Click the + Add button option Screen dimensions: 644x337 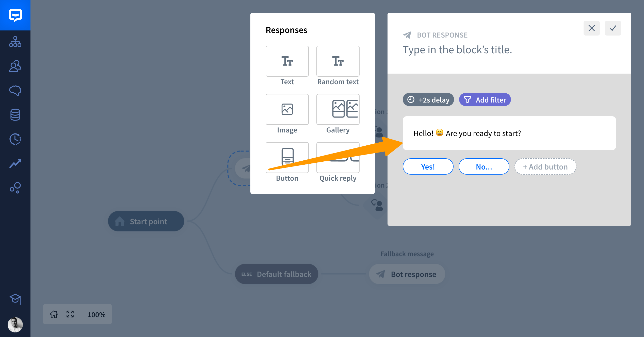546,166
